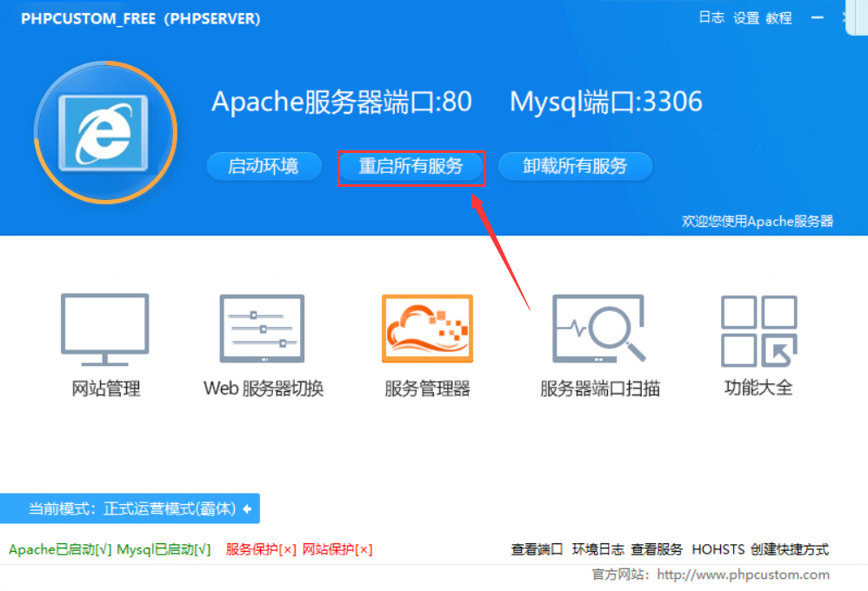
Task: Open the 功能大全 grid icon
Action: 759,331
